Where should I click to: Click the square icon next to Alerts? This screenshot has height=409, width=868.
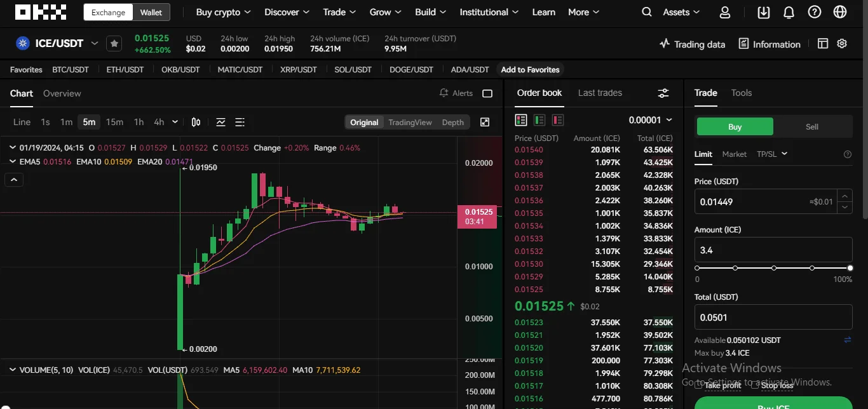(487, 93)
